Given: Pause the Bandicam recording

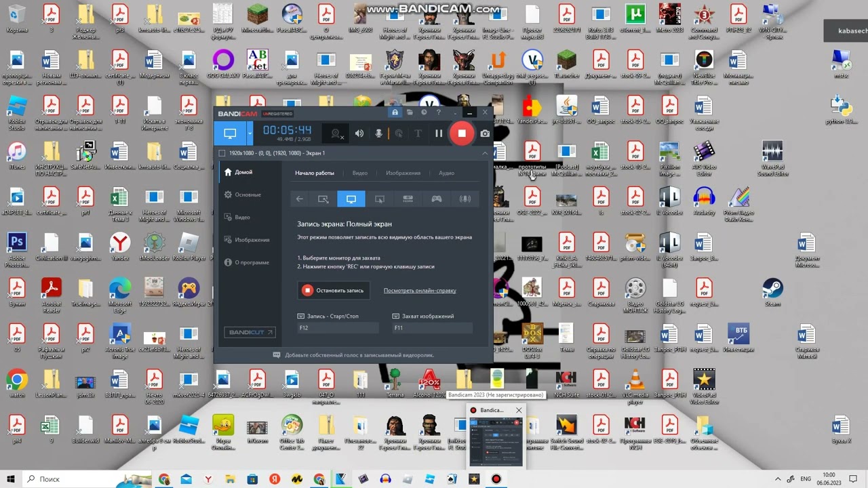Looking at the screenshot, I should [x=439, y=134].
